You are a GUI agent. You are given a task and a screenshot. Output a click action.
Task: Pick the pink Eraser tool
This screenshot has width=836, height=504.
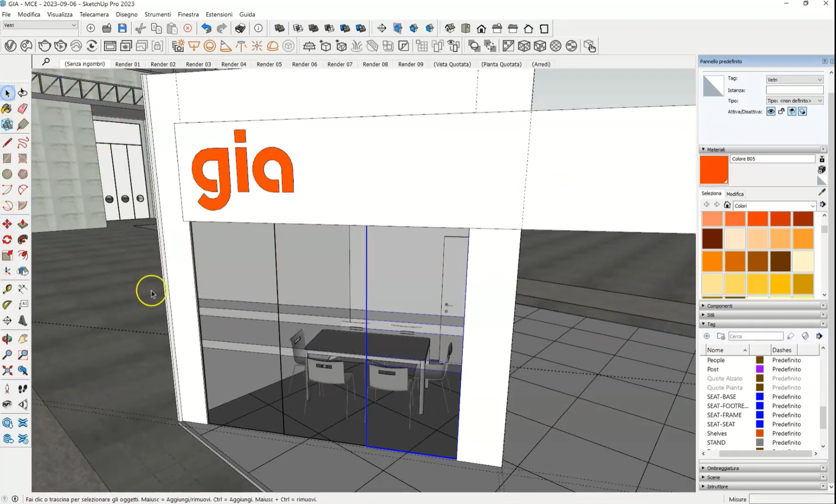point(23,109)
